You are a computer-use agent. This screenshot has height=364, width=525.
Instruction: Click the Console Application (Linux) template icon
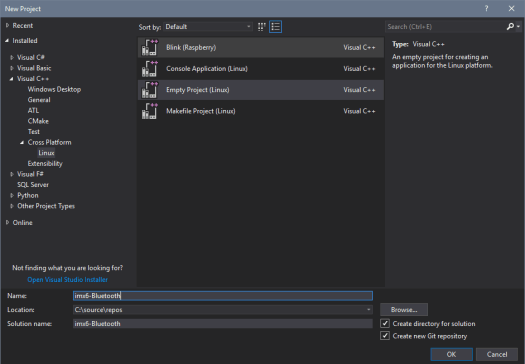tap(149, 69)
